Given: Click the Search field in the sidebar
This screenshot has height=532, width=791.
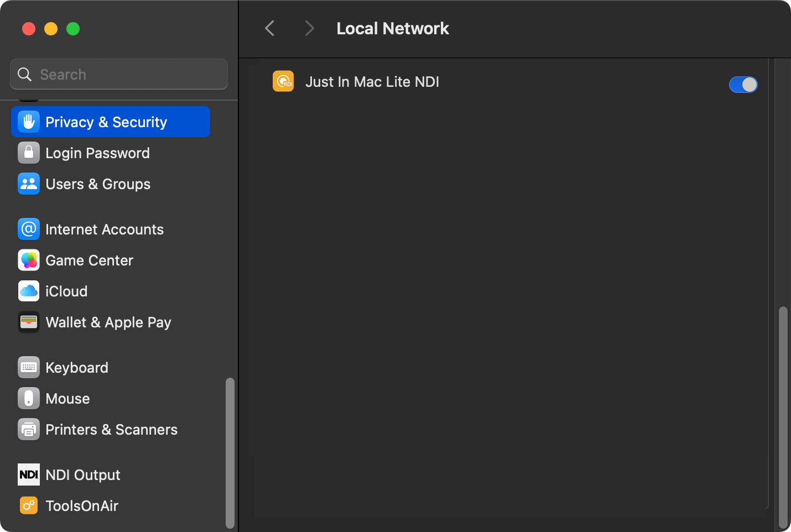Looking at the screenshot, I should (x=119, y=74).
